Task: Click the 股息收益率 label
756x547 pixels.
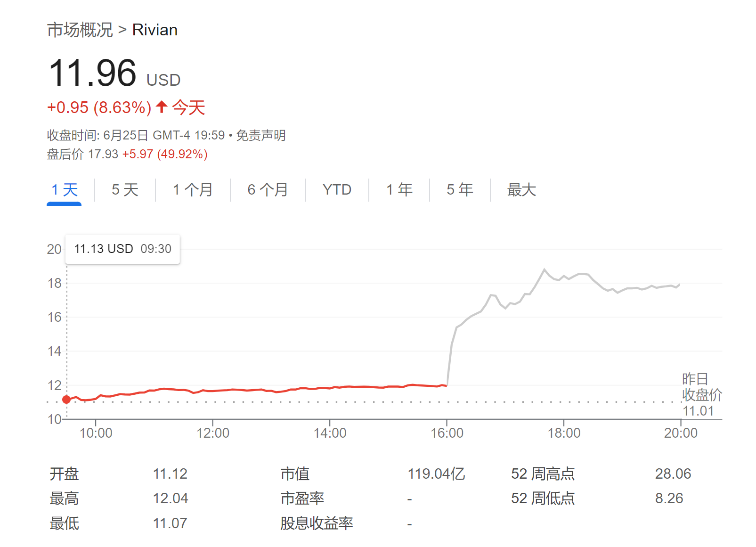Action: pyautogui.click(x=317, y=523)
